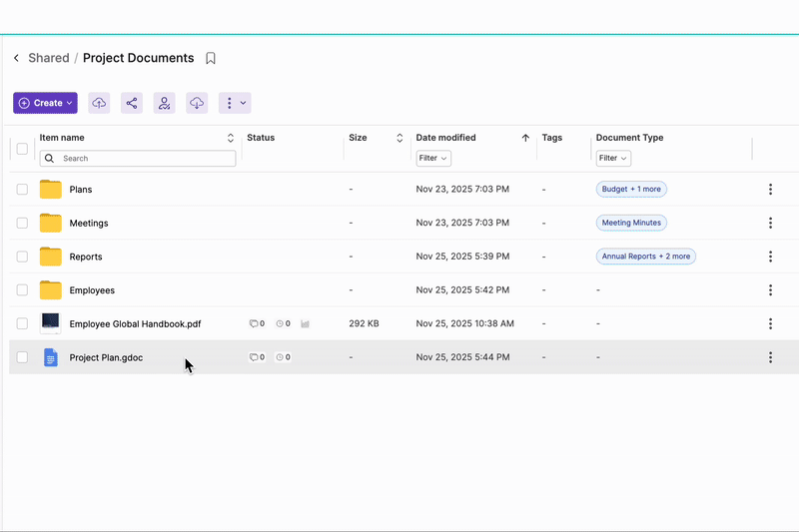Check the box for the Meetings folder
The height and width of the screenshot is (532, 799).
22,224
